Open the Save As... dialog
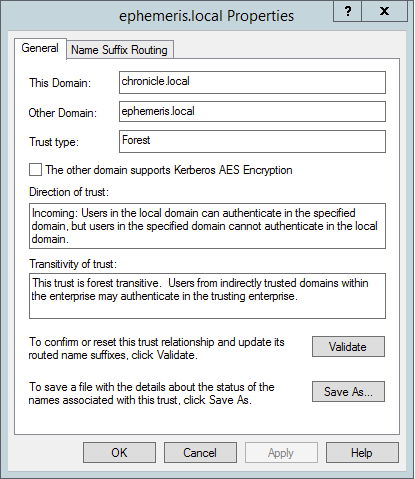This screenshot has height=479, width=415. point(348,392)
